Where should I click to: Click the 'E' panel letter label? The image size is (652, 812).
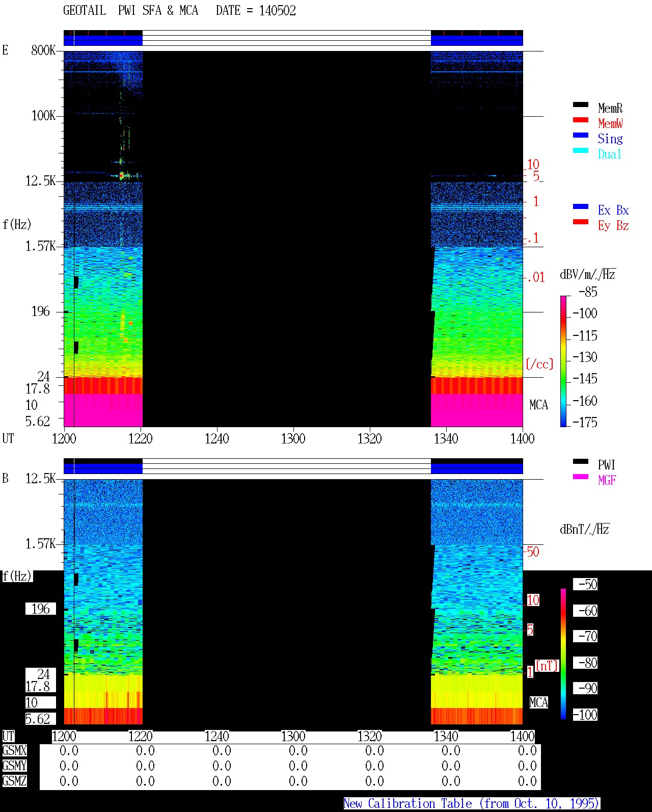[x=5, y=50]
